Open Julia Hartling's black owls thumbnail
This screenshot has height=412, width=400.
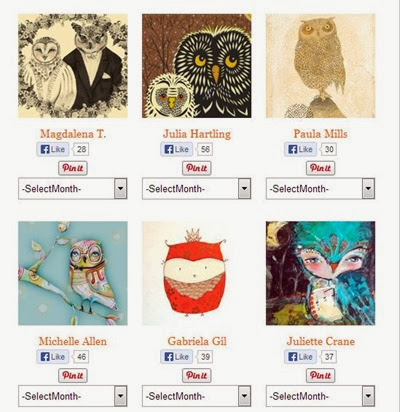[197, 66]
